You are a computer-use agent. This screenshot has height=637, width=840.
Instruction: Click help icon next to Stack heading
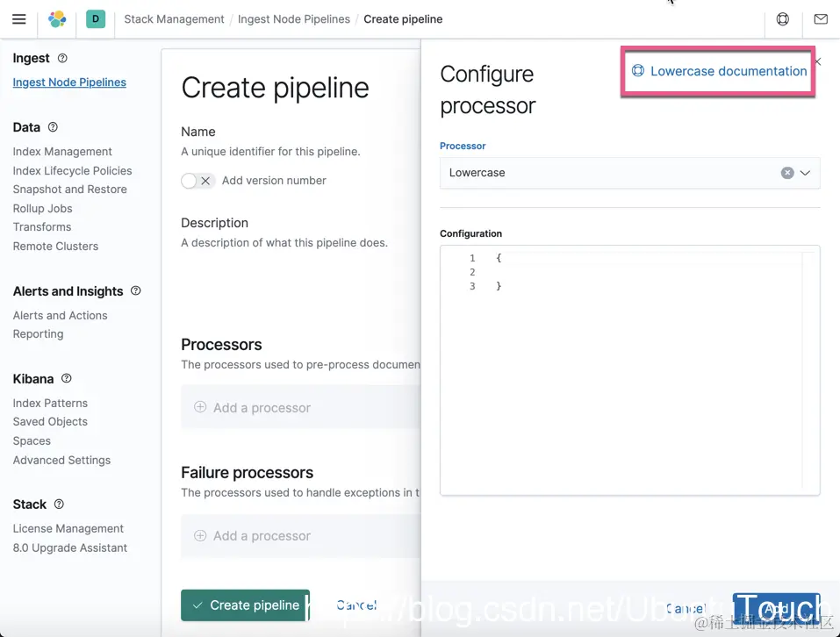tap(60, 504)
